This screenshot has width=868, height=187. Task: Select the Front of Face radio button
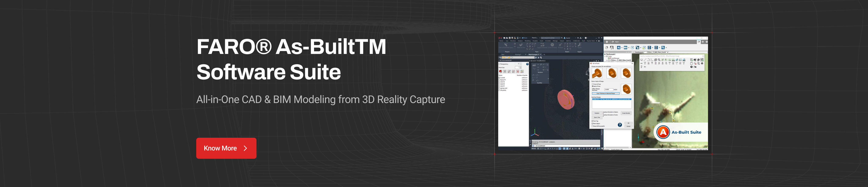592,84
